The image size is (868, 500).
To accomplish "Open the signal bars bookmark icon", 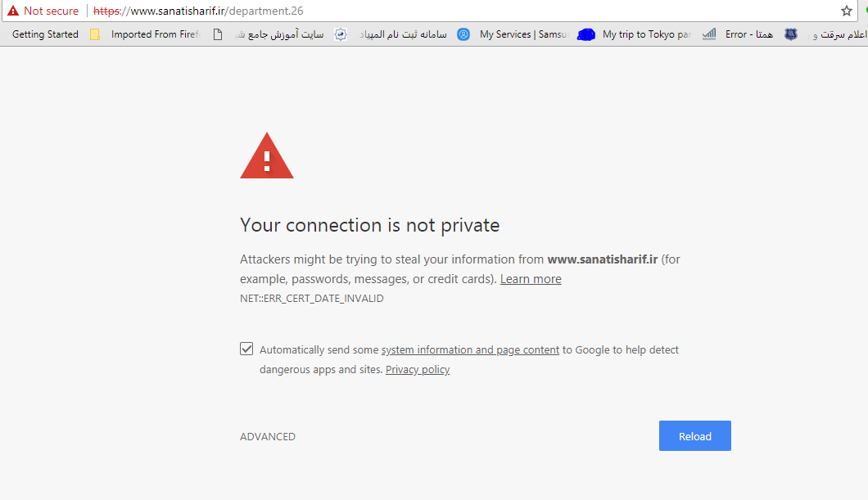I will click(x=708, y=34).
